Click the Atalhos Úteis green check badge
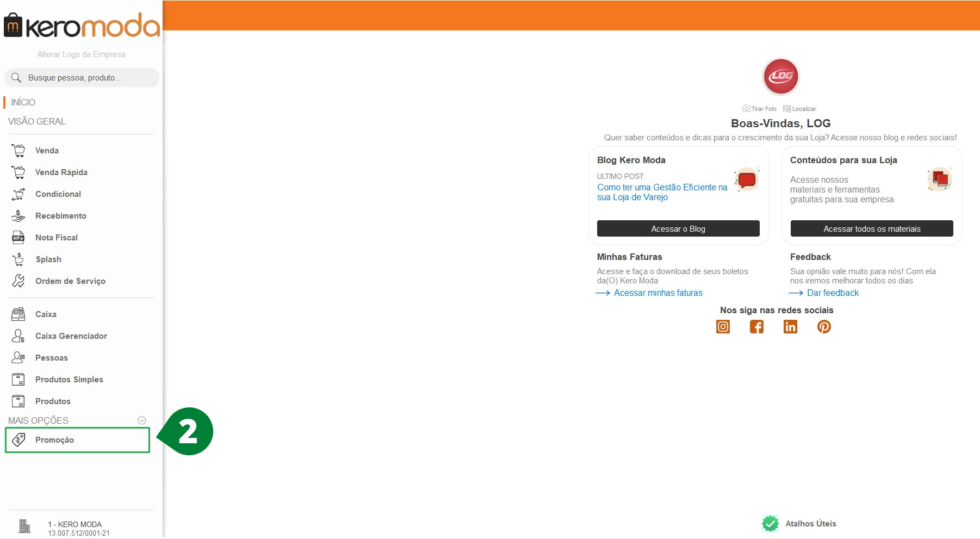Viewport: 980px width, 539px height. [x=770, y=523]
